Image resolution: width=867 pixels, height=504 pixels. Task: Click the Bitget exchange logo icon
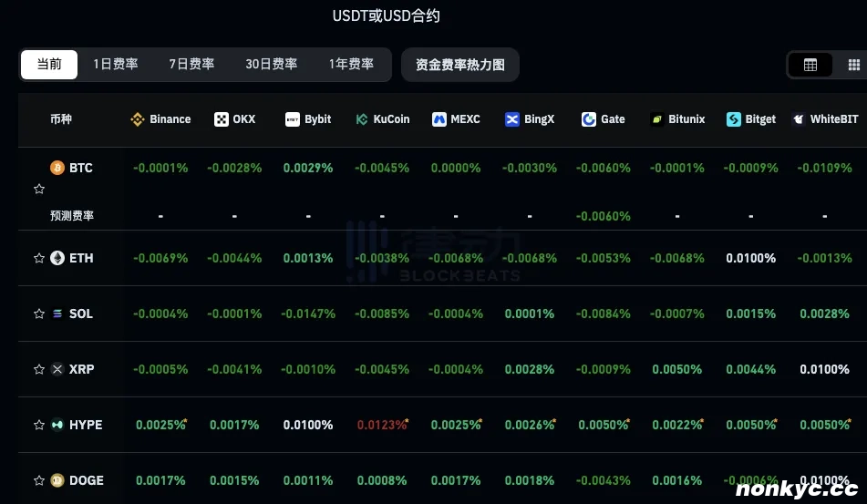point(734,119)
